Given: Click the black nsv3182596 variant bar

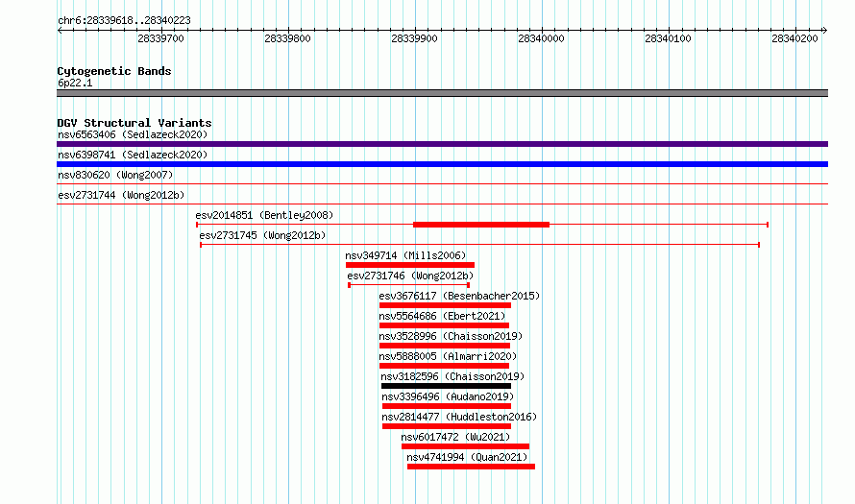Looking at the screenshot, I should pos(446,386).
